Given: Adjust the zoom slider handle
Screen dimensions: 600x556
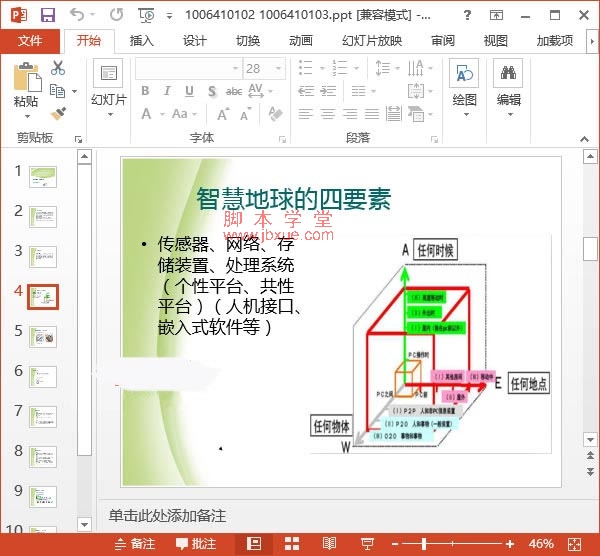Looking at the screenshot, I should 424,543.
